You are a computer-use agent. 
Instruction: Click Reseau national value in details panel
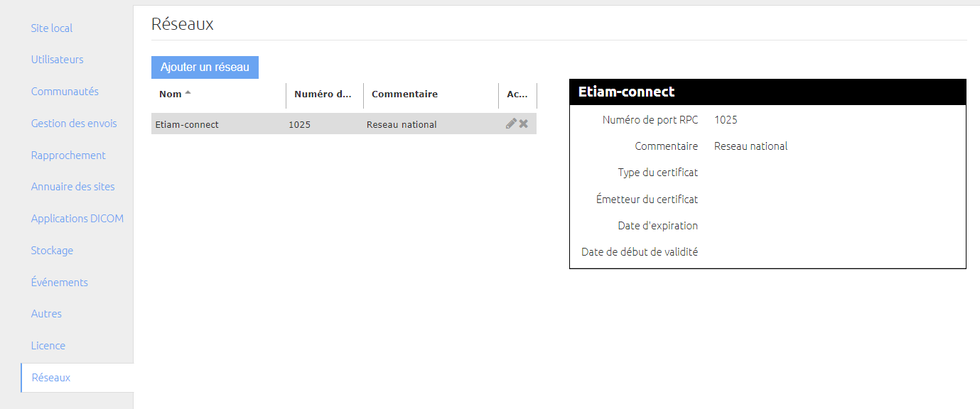click(750, 146)
